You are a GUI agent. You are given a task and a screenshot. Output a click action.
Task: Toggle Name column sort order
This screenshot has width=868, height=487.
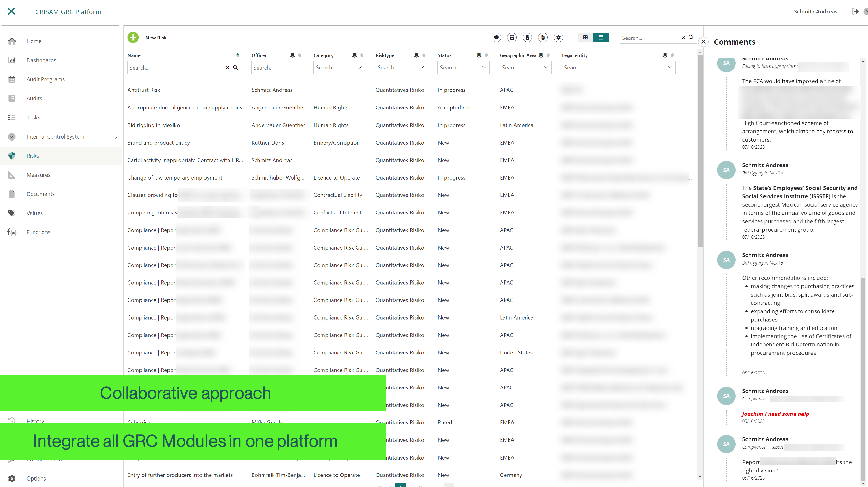point(238,55)
